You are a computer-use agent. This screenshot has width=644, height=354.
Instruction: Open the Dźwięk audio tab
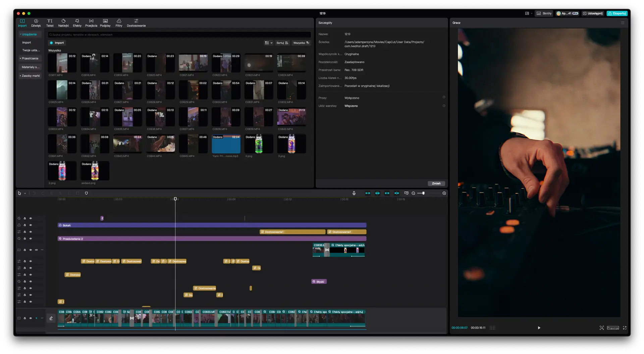point(36,23)
